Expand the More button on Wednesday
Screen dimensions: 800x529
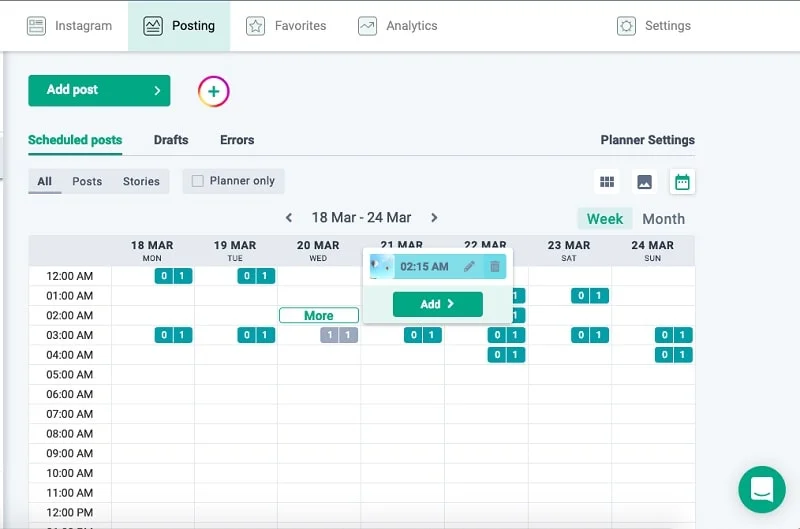(318, 315)
